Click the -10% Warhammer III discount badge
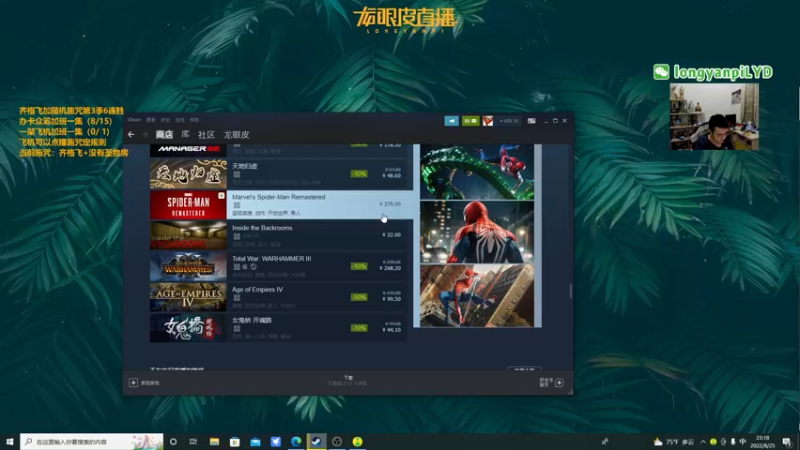 coord(359,266)
